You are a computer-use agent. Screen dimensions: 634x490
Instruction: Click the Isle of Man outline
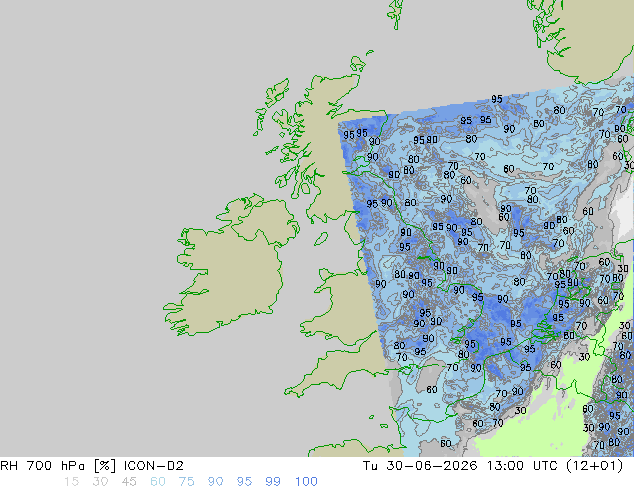[x=321, y=239]
